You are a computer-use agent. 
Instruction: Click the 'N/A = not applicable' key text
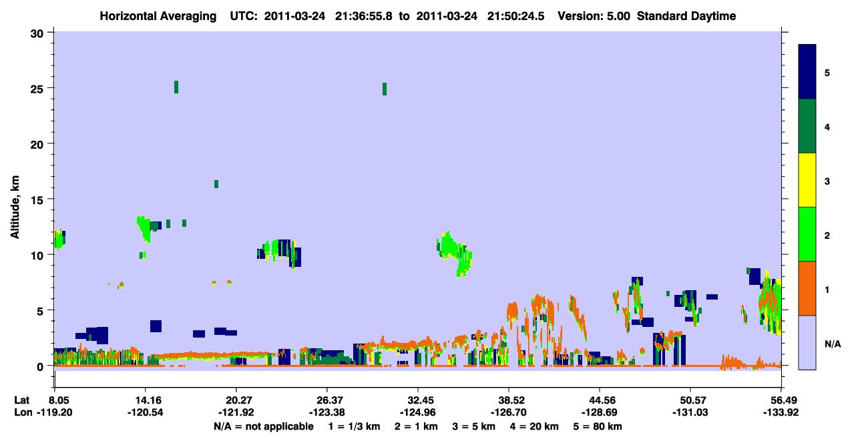point(263,426)
